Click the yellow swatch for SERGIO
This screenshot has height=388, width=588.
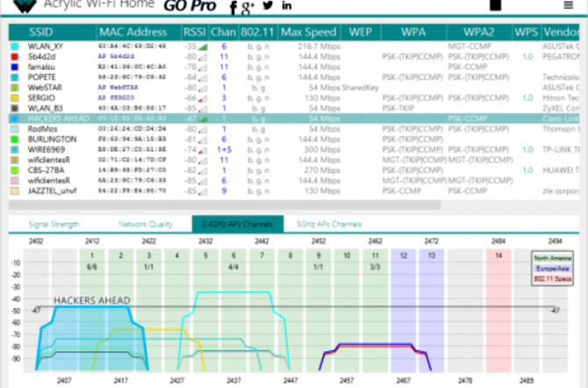pyautogui.click(x=15, y=98)
